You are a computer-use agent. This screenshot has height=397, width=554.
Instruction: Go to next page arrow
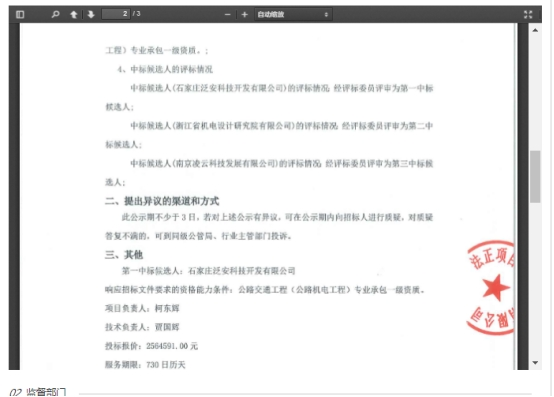click(x=91, y=14)
